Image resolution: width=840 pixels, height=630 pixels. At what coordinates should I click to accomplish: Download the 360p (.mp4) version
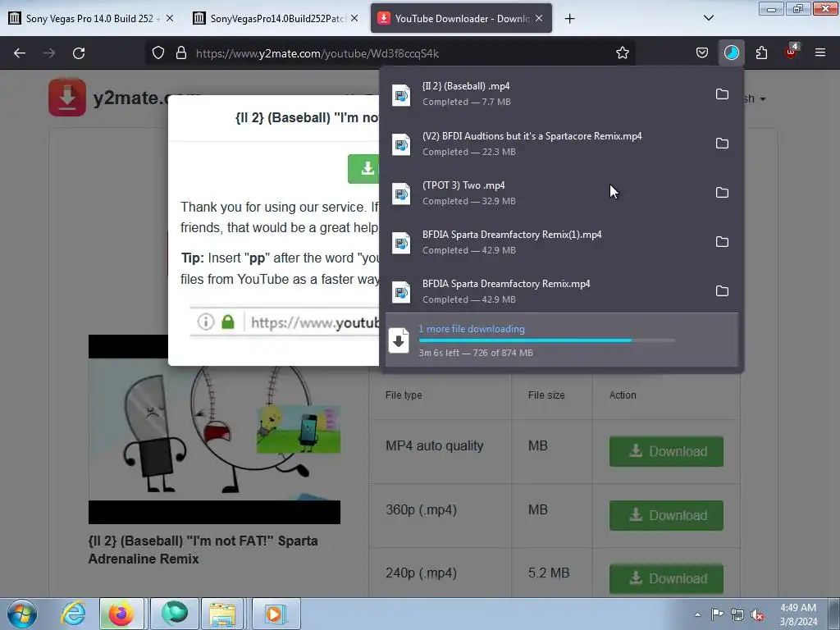click(666, 515)
